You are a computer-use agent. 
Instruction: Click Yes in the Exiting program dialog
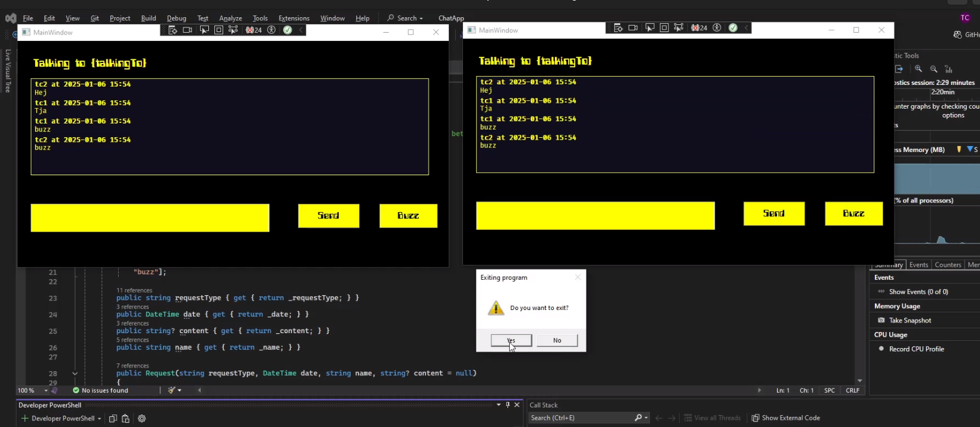(x=511, y=340)
